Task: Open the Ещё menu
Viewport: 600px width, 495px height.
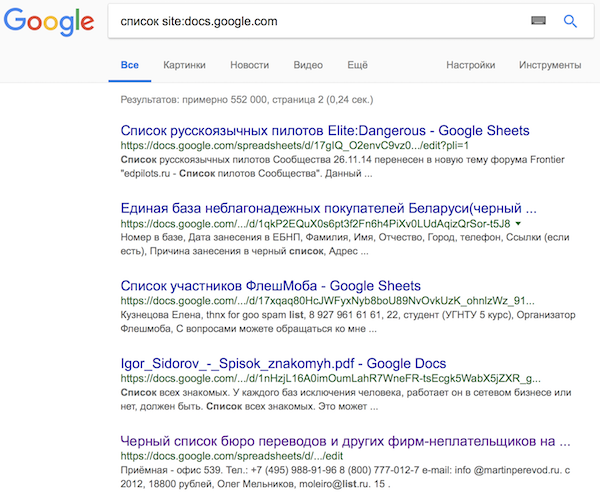Action: pos(357,65)
